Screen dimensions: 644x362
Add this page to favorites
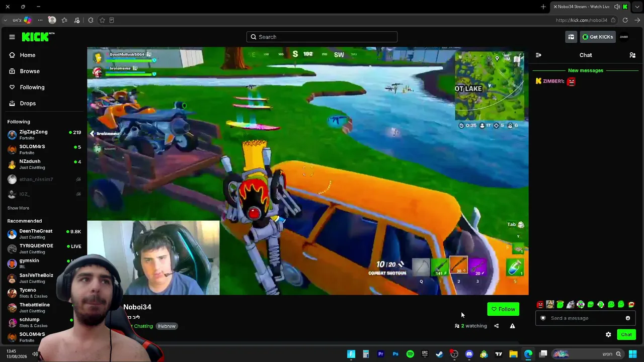click(x=102, y=20)
